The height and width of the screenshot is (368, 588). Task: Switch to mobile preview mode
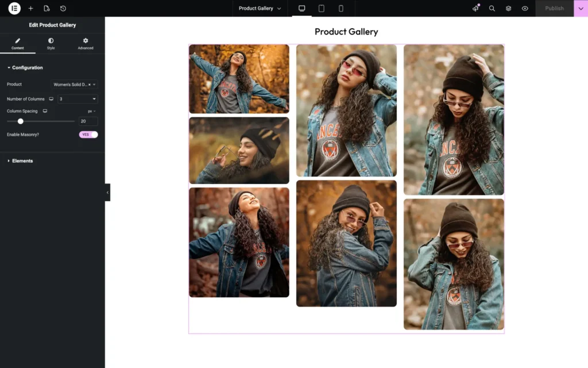341,8
